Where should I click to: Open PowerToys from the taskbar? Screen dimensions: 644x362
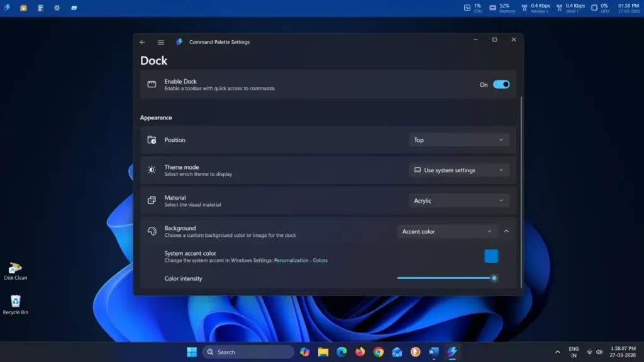point(452,352)
